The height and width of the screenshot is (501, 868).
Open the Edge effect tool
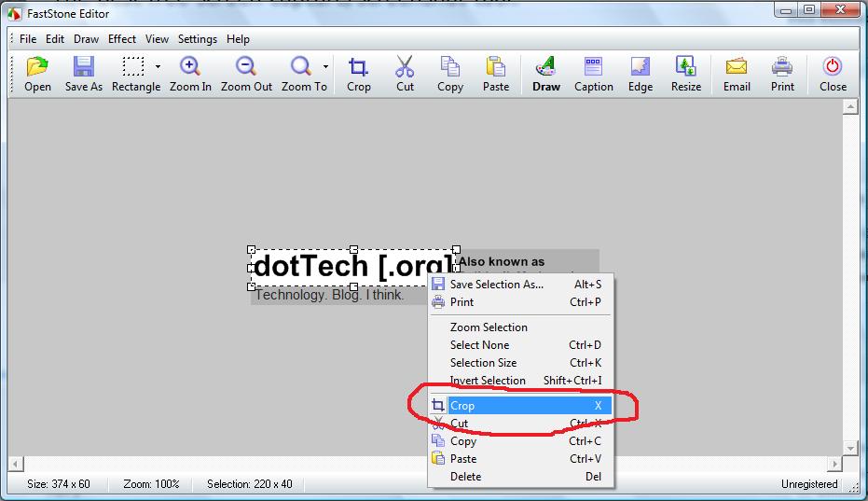(640, 68)
